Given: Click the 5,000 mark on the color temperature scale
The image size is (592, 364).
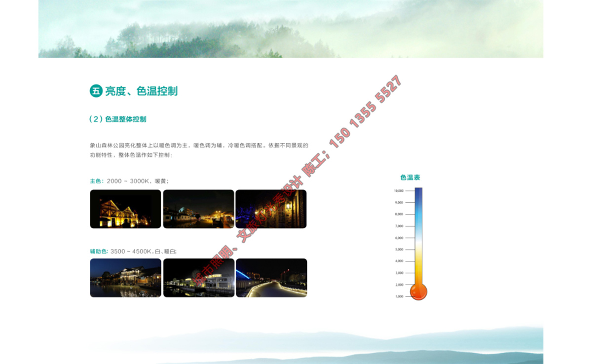Looking at the screenshot, I should 399,250.
